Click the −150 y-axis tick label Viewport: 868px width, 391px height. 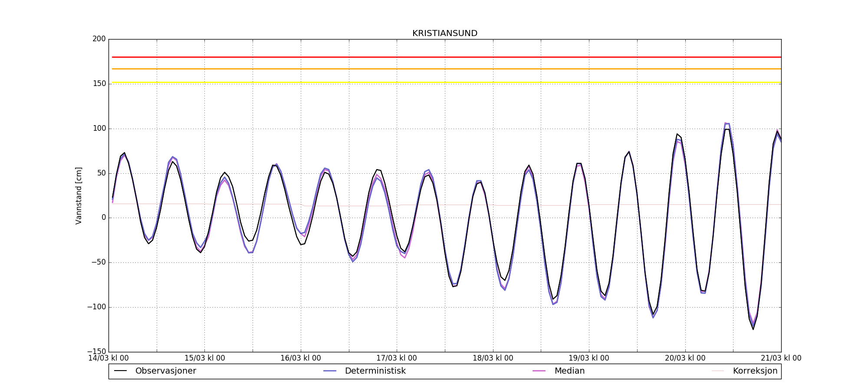point(96,351)
